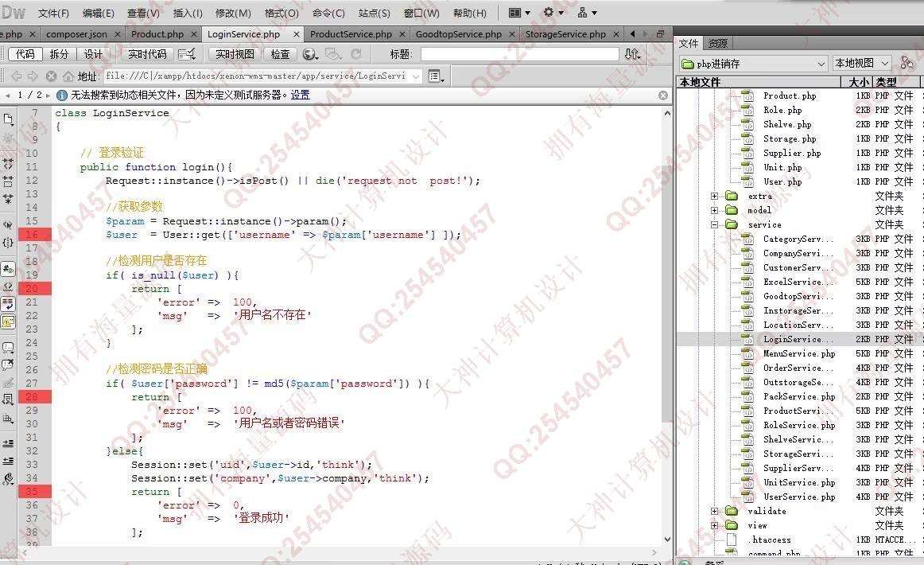Click the Home icon beside address bar
The image size is (924, 565).
[68, 76]
